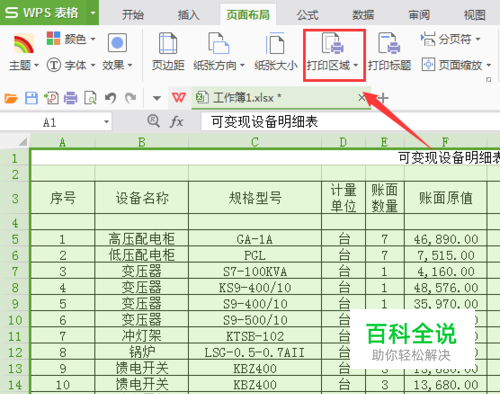Open the Colors (颜色) theme menu
Viewport: 500px width, 394px height.
[71, 39]
